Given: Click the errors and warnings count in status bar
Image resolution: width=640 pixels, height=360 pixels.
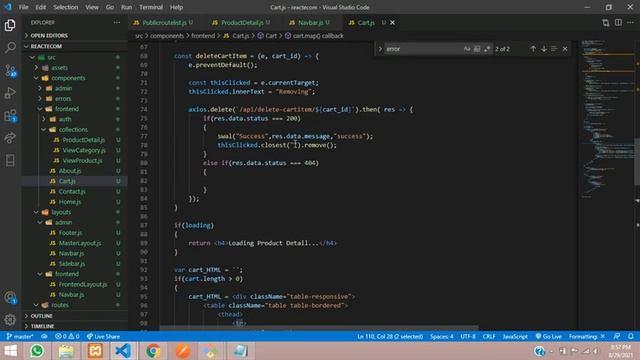Looking at the screenshot, I should (67, 337).
